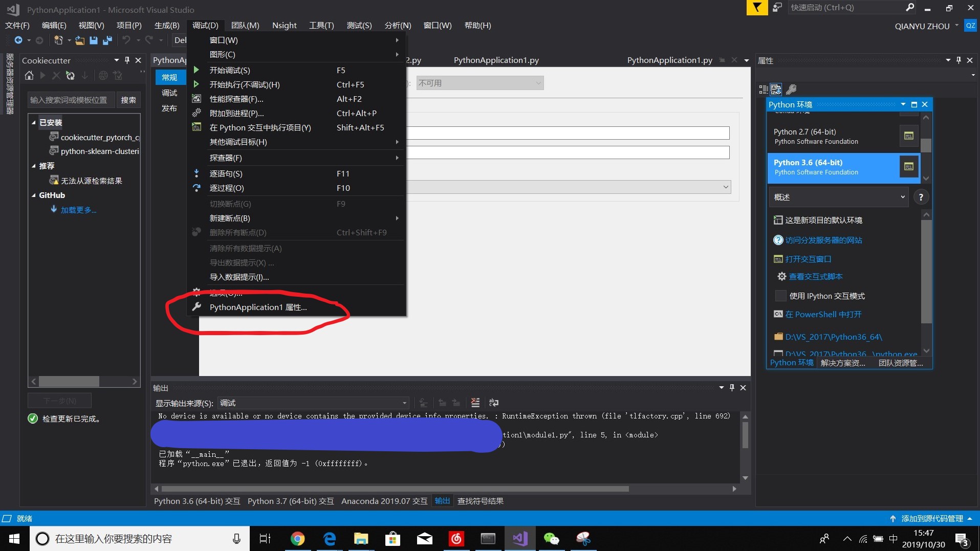Open property pages wrench icon
The image size is (980, 551).
click(791, 90)
